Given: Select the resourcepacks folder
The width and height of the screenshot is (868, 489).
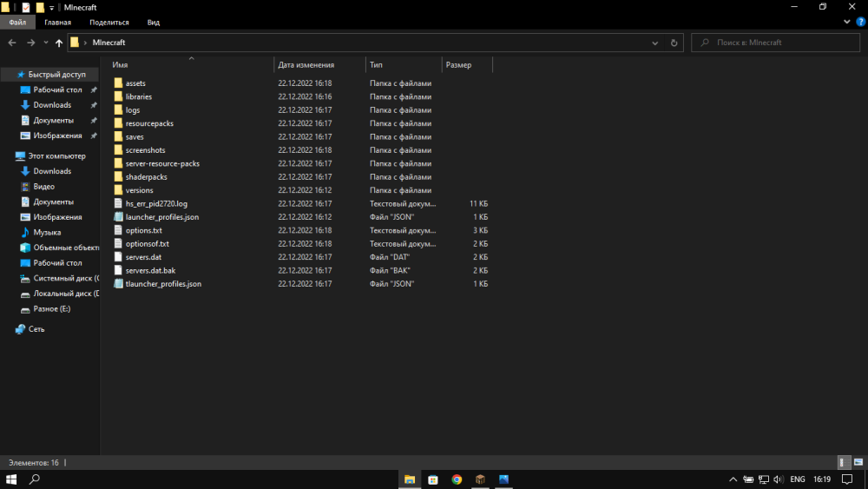Looking at the screenshot, I should 149,123.
